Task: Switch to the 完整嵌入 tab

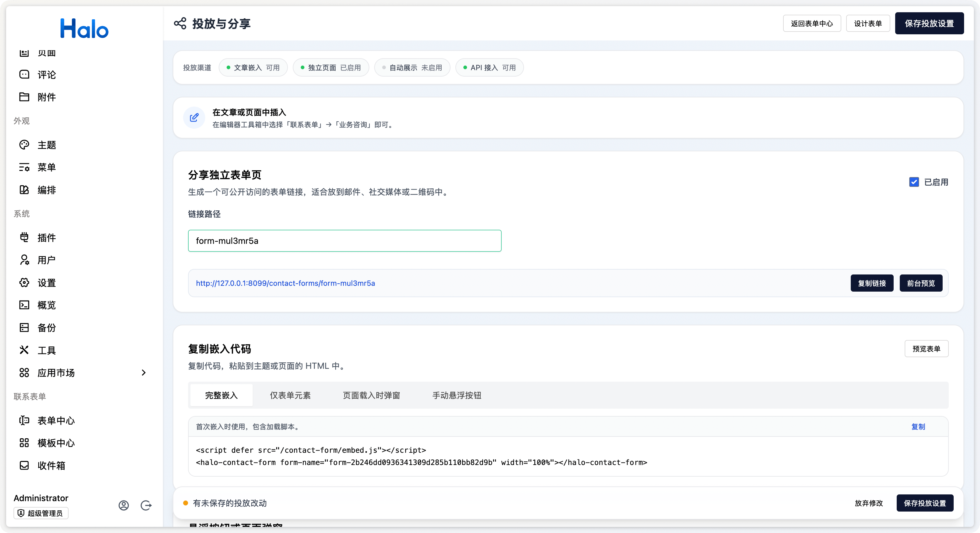Action: pyautogui.click(x=221, y=395)
